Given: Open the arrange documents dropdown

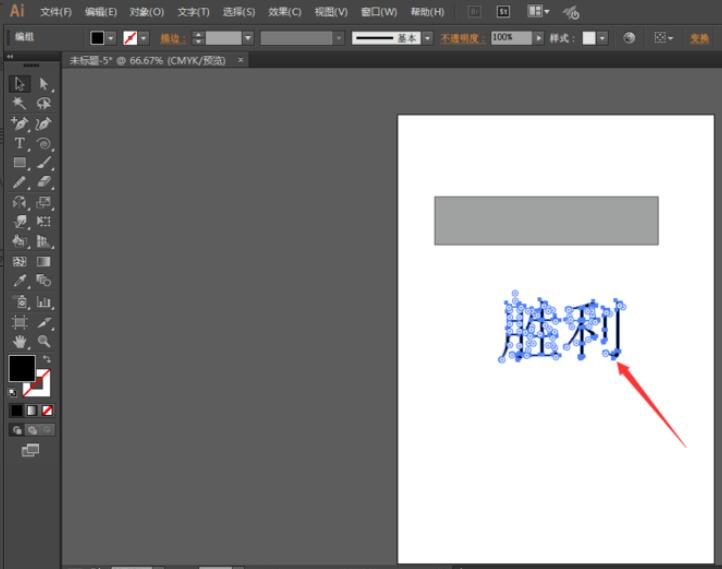Looking at the screenshot, I should (x=538, y=11).
